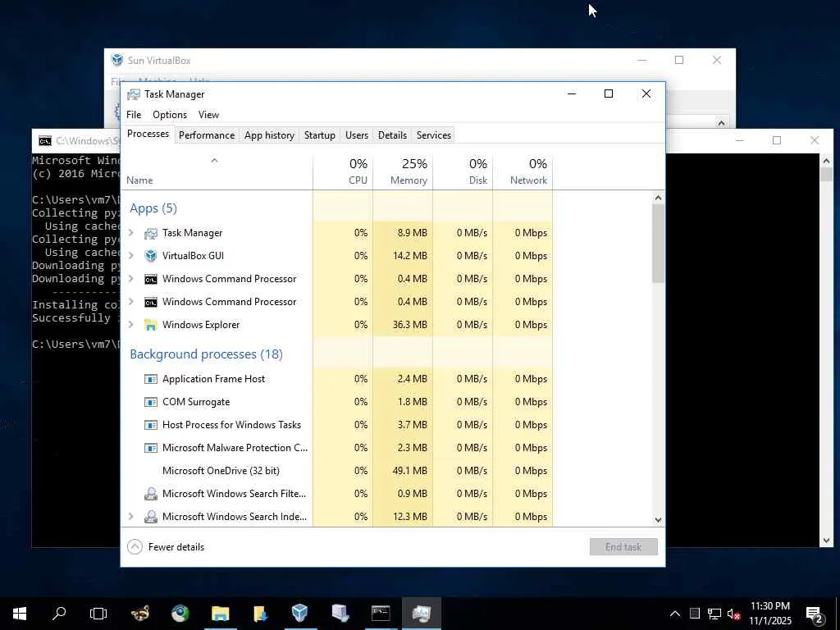Click the Command Prompt window title icon
The image size is (840, 630).
(x=45, y=141)
